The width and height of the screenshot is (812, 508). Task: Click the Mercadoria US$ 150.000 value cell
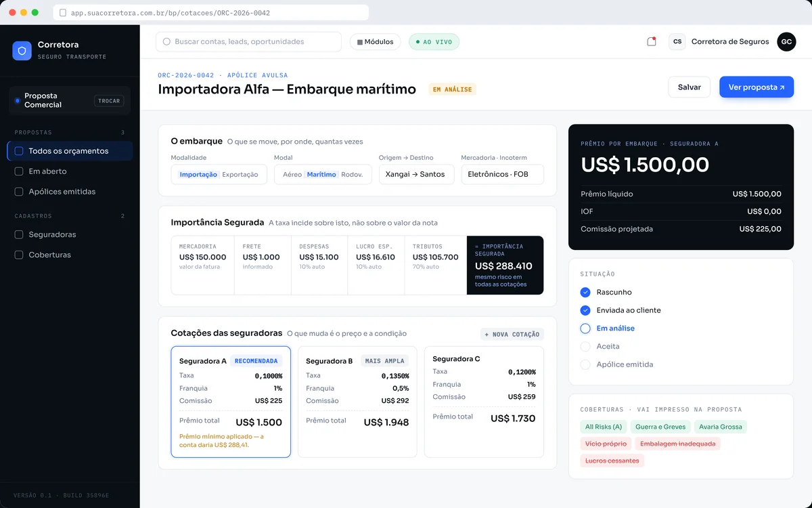(203, 265)
